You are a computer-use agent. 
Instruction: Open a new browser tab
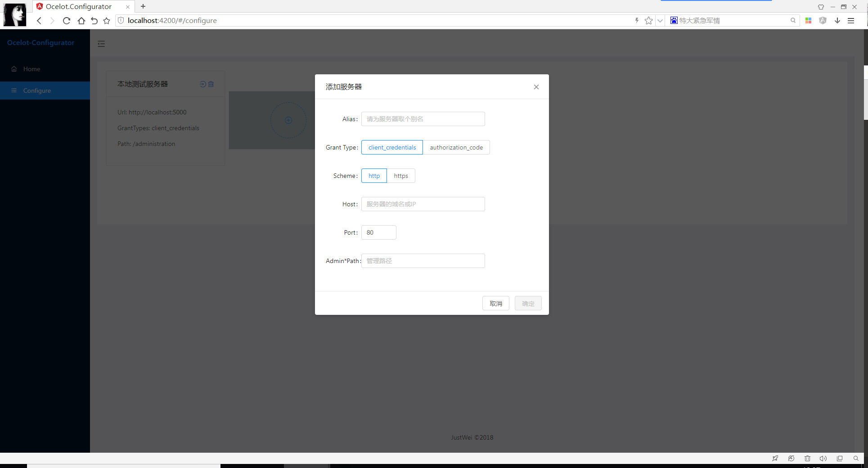143,6
